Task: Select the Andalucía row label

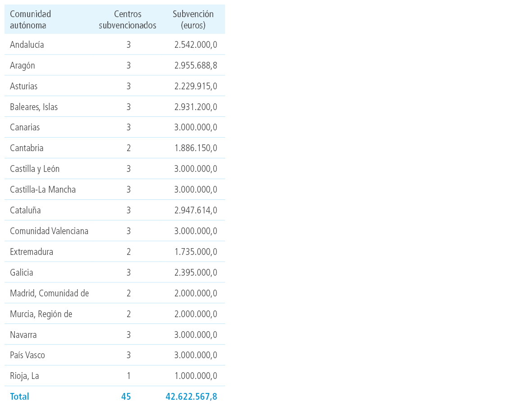Action: [27, 45]
